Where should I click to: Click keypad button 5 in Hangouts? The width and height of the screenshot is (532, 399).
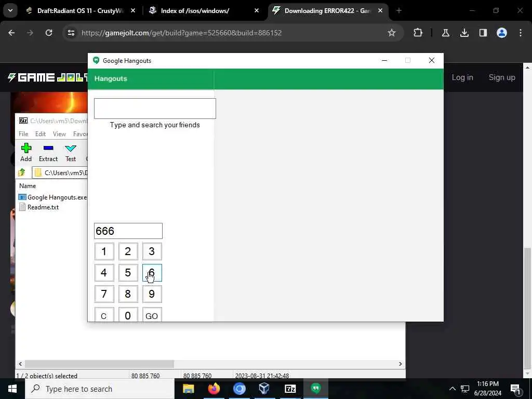[128, 273]
